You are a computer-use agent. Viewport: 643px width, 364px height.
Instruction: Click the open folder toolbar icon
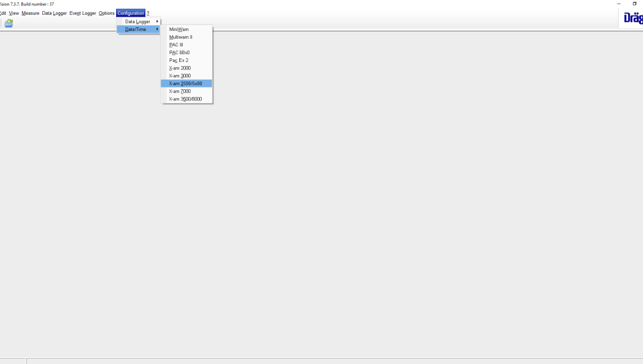[9, 23]
